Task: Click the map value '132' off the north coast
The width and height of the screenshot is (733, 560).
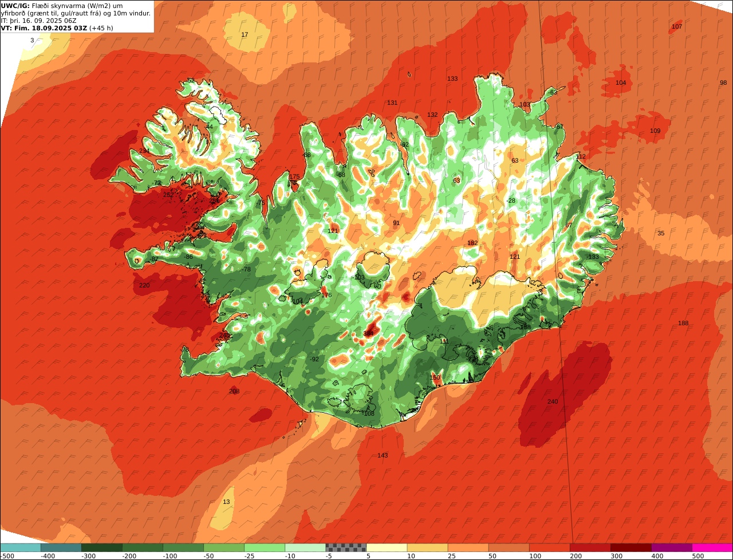Action: point(432,115)
